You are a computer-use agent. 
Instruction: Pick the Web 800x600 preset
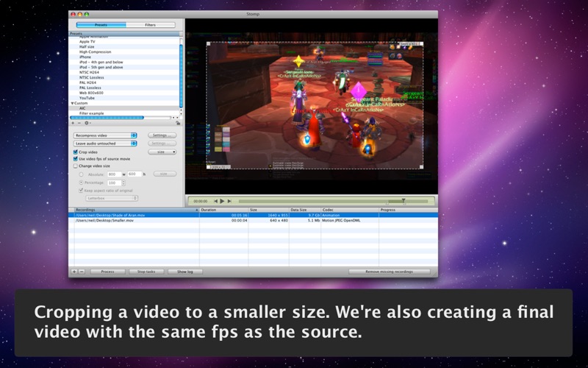(91, 93)
